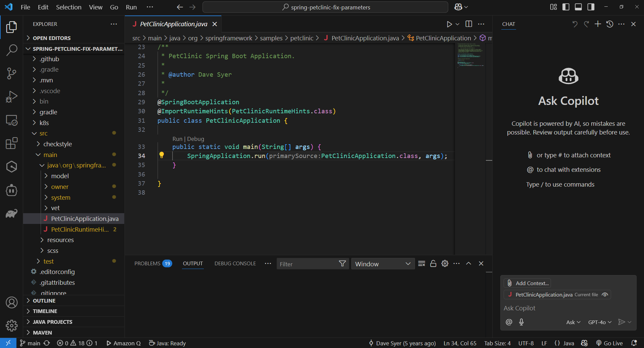This screenshot has height=348, width=644.
Task: Split the editor to the right
Action: (x=469, y=24)
